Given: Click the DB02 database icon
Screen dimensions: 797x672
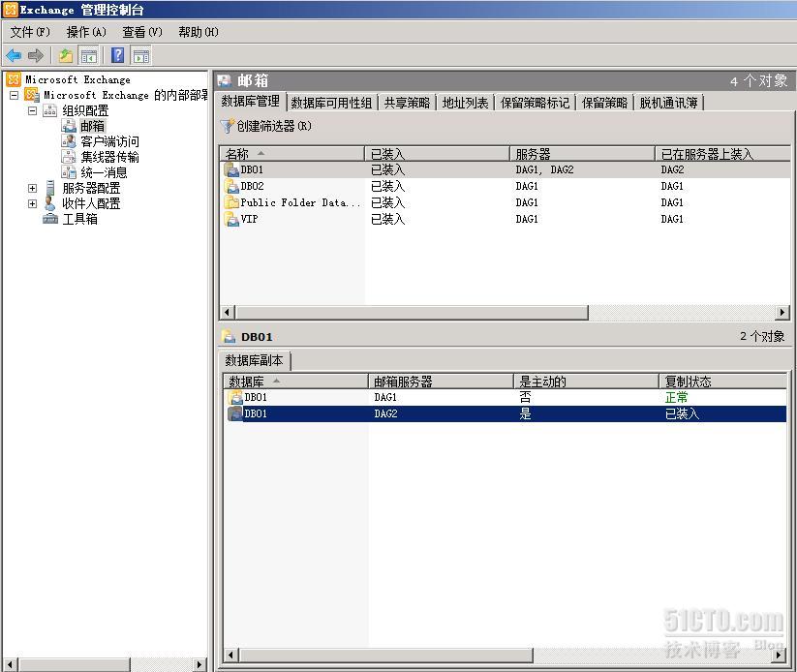Looking at the screenshot, I should pyautogui.click(x=231, y=186).
